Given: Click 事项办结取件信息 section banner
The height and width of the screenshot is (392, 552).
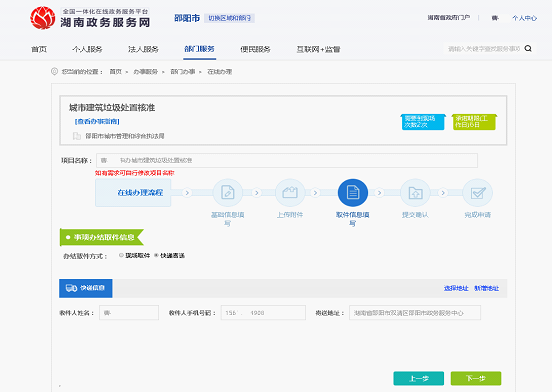Looking at the screenshot, I should point(102,237).
